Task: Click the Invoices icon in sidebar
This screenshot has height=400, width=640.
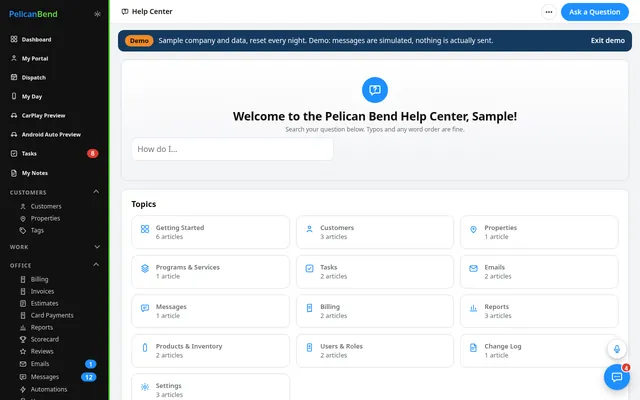Action: click(23, 291)
